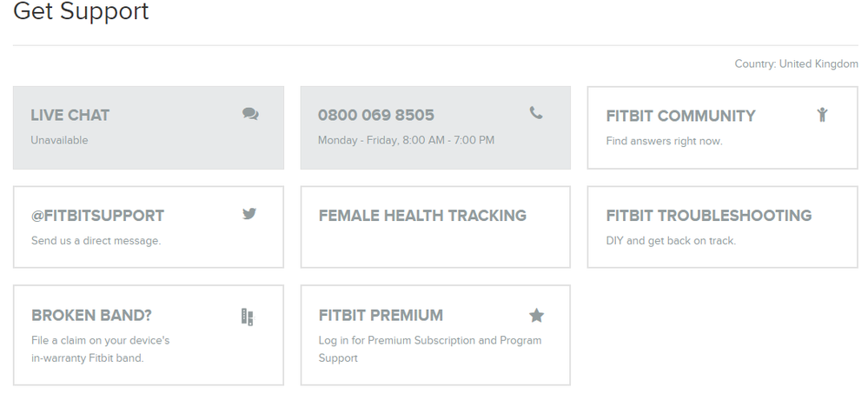This screenshot has height=401, width=868.
Task: Open the FITBIT PREMIUM heading
Action: click(381, 316)
